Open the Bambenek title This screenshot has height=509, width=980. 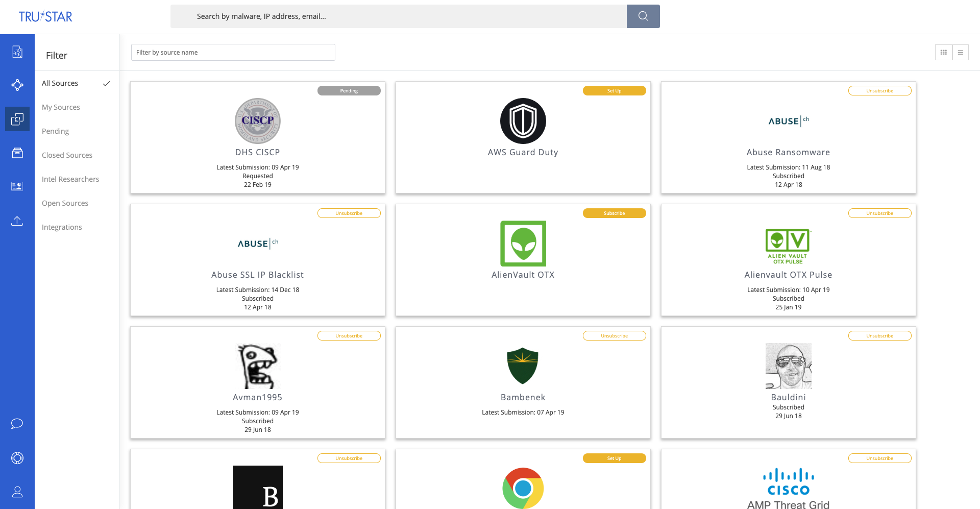pos(523,397)
